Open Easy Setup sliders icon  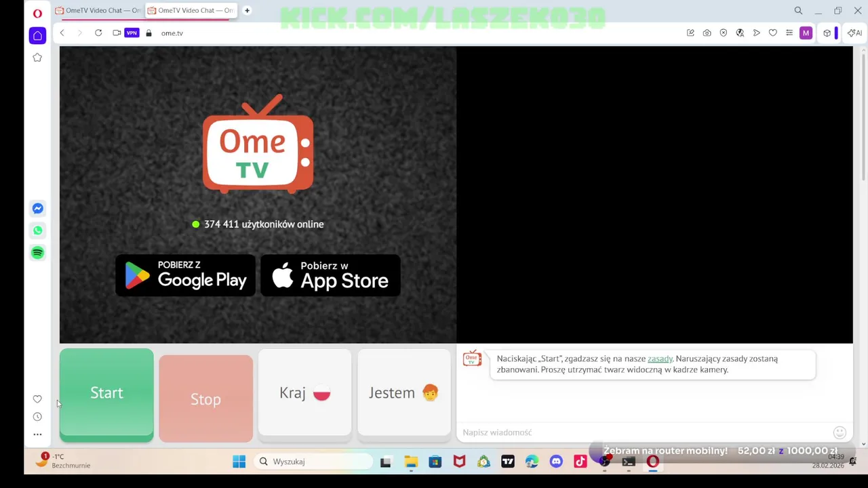pos(789,33)
